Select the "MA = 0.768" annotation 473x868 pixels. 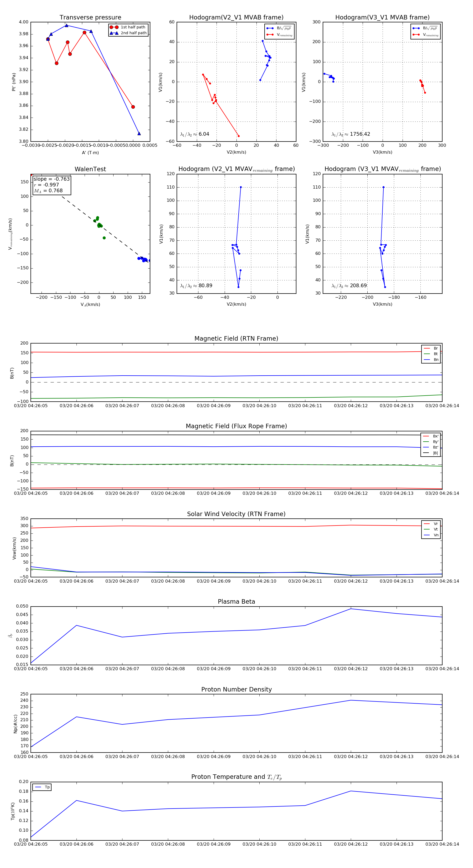(48, 191)
